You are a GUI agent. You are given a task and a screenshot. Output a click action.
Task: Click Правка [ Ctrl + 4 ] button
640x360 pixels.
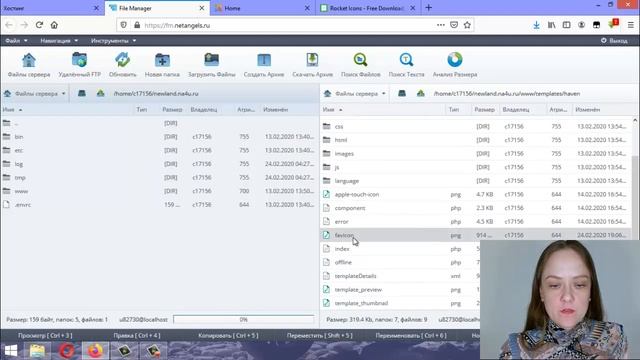[x=137, y=336]
